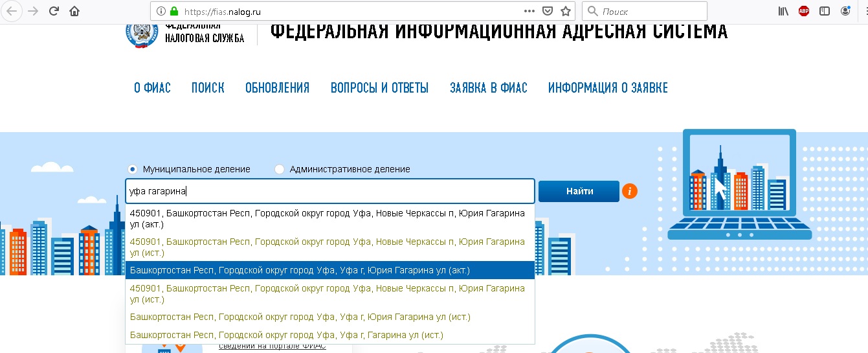868x353 pixels.
Task: Open the ОБНОВЛЕНИЯ menu item
Action: (277, 88)
